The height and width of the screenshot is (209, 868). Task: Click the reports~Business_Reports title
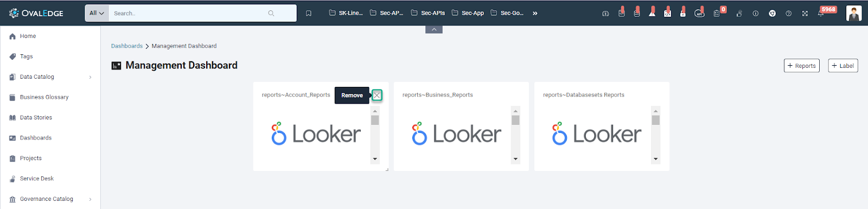[x=437, y=95]
